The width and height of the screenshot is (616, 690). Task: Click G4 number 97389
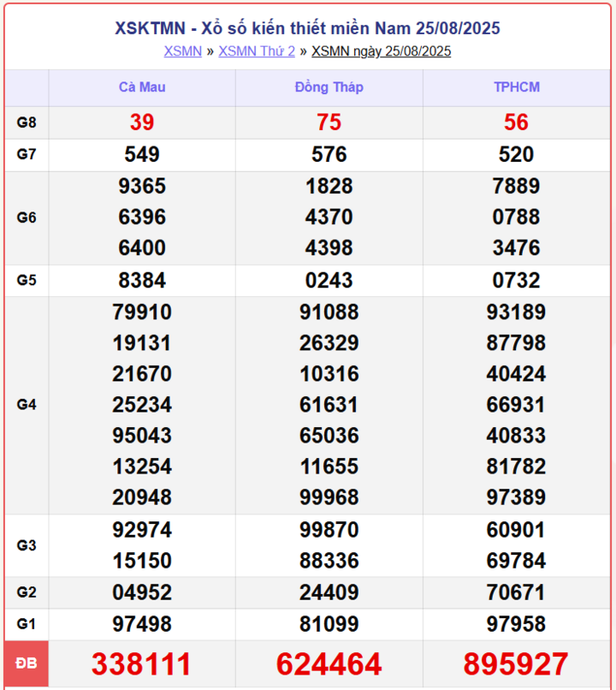[x=516, y=497]
